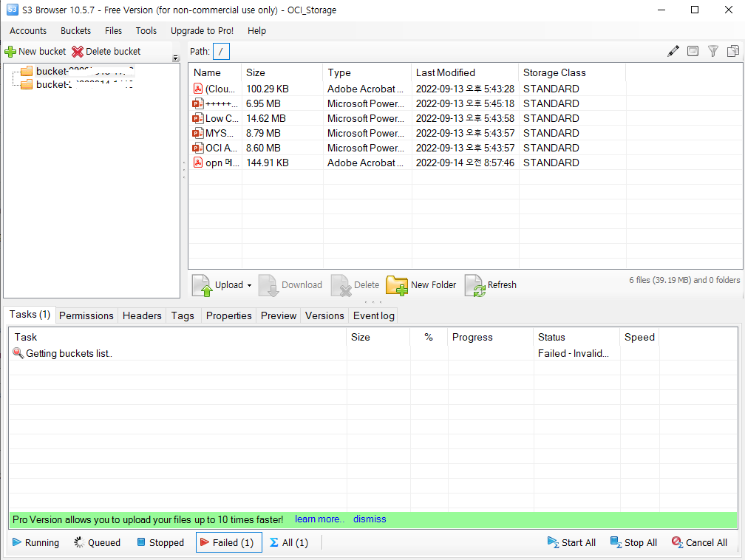Screen dimensions: 745x560
Task: Click the Cancel All button
Action: pos(699,542)
